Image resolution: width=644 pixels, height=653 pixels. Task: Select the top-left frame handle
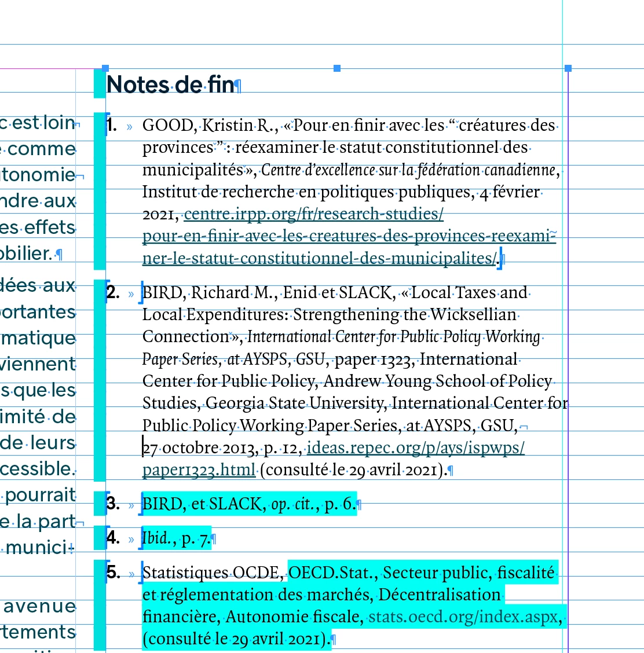pyautogui.click(x=105, y=68)
